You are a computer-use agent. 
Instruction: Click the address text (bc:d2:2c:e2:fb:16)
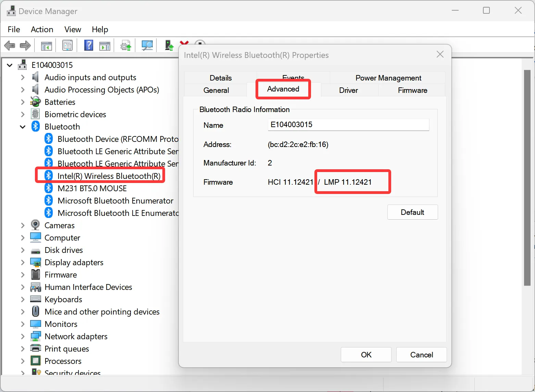click(298, 144)
